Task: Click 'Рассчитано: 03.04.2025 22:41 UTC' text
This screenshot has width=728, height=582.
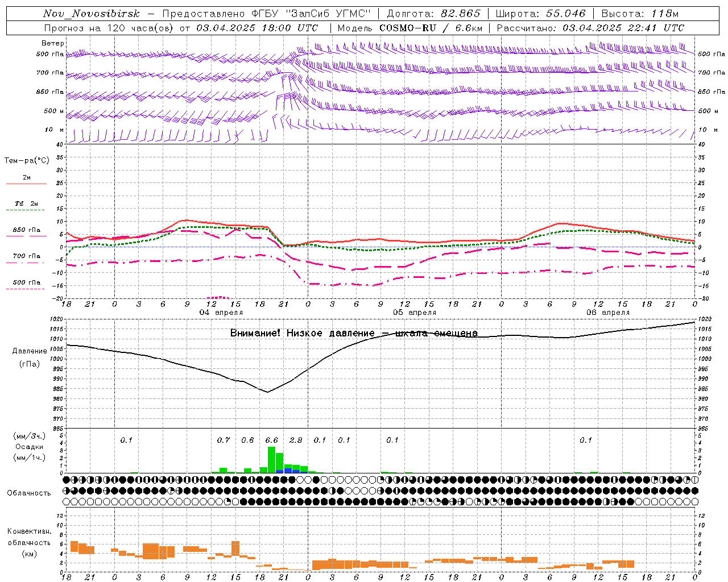Action: click(590, 28)
